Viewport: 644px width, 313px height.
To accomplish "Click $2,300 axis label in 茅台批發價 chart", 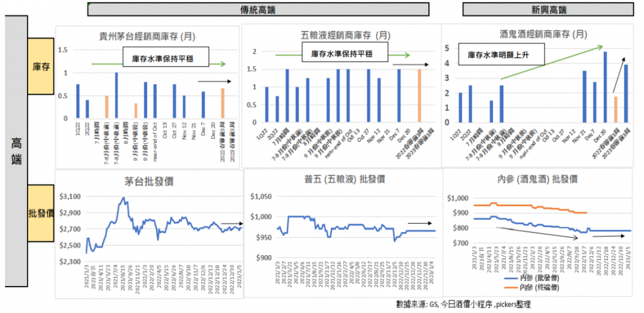I will pyautogui.click(x=70, y=261).
